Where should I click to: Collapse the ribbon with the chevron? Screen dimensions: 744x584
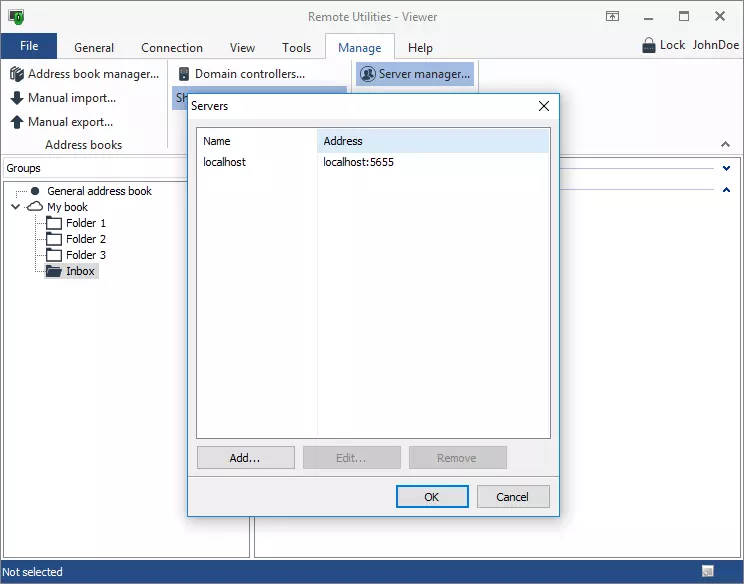point(726,145)
